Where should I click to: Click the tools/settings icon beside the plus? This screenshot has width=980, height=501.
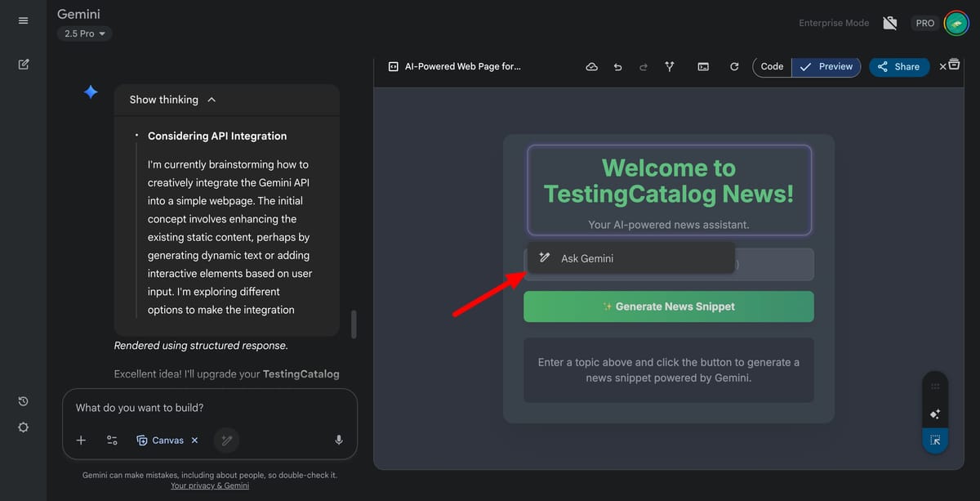[112, 440]
